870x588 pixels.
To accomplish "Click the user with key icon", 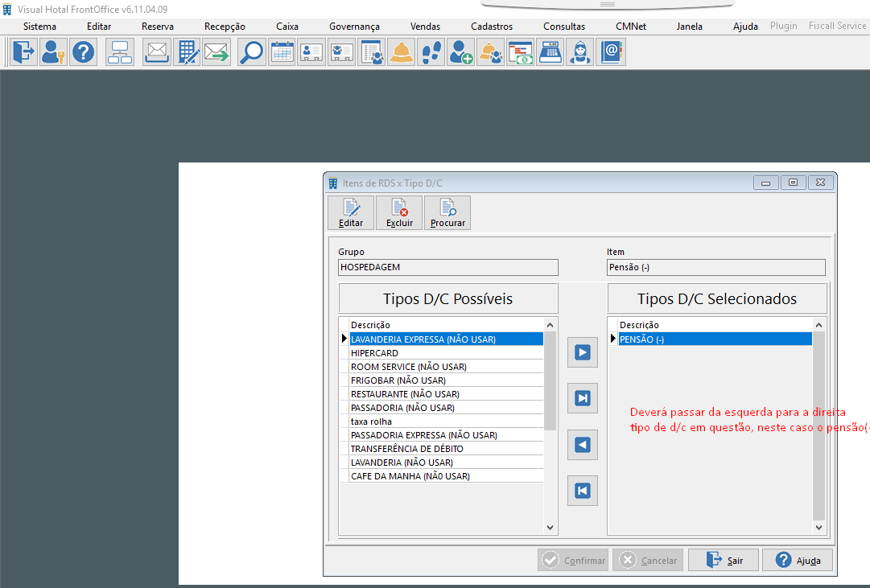I will tap(53, 52).
